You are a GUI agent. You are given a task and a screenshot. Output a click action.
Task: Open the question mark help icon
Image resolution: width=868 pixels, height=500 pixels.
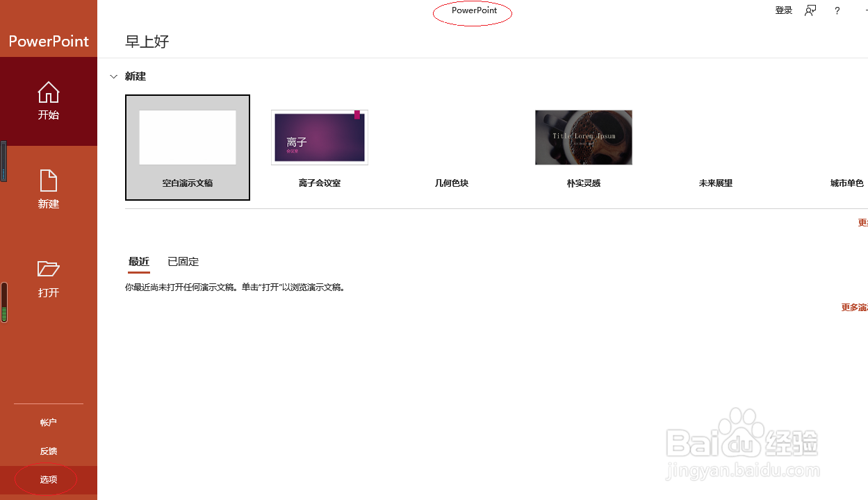(837, 10)
